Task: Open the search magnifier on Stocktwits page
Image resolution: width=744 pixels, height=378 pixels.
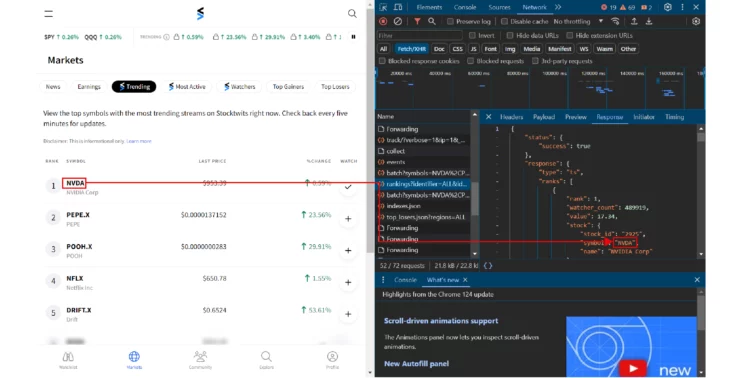Action: (352, 13)
